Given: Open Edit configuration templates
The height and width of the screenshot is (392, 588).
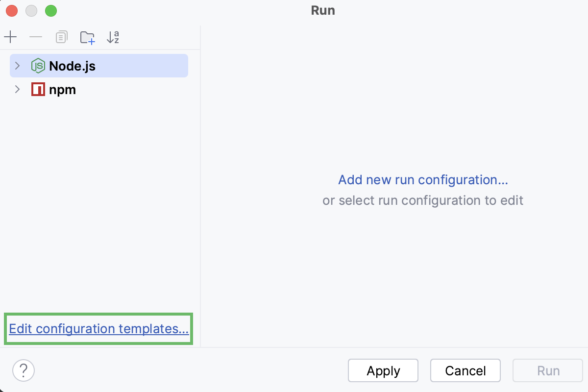Looking at the screenshot, I should tap(98, 329).
